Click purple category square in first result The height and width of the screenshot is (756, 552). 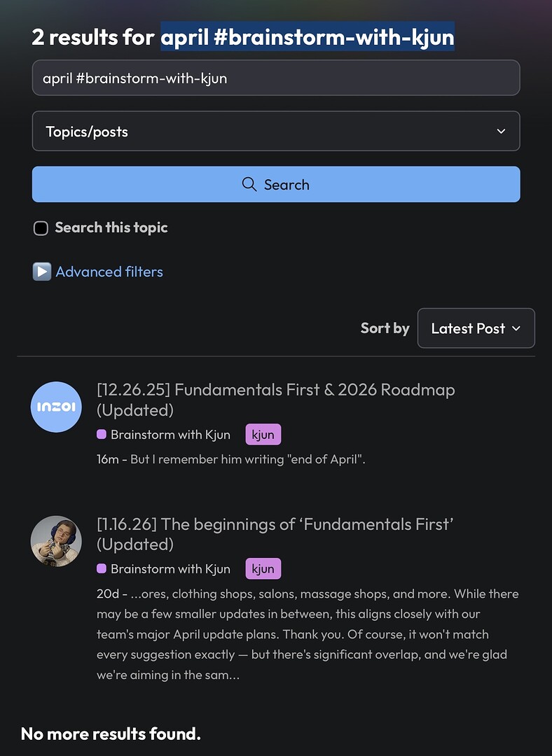[102, 434]
